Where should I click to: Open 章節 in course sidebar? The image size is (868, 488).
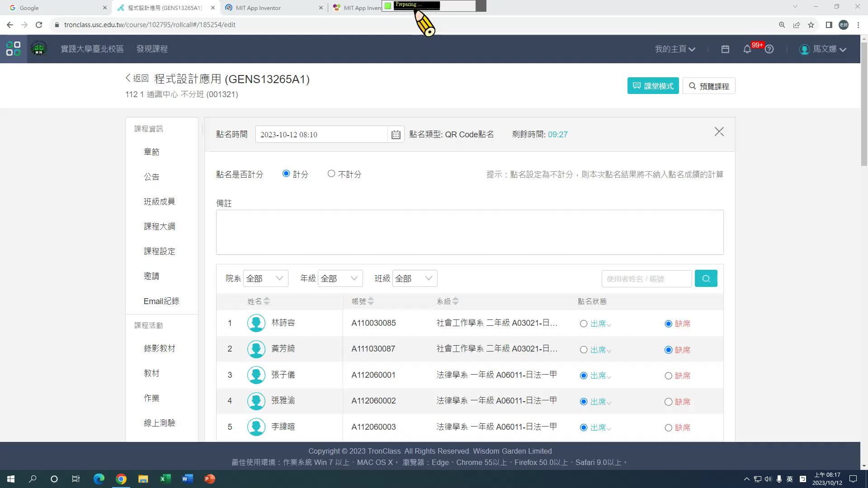tap(151, 152)
